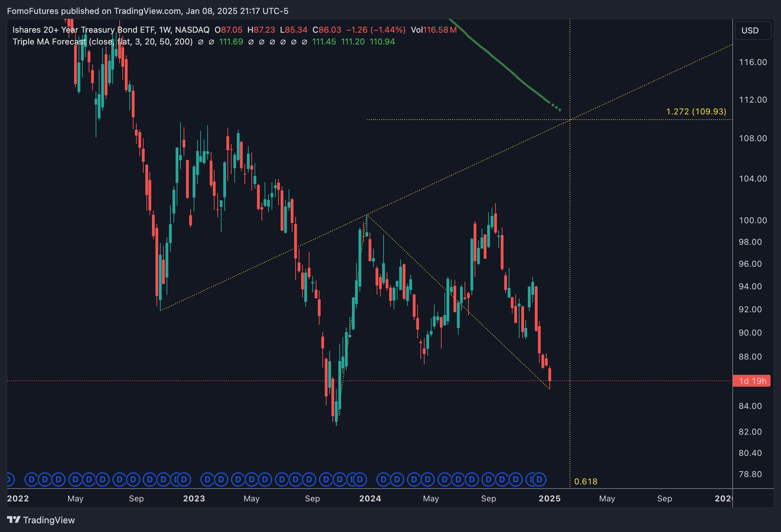Open the Triple MA Forecast indicator legend
This screenshot has height=532, width=781.
click(103, 42)
